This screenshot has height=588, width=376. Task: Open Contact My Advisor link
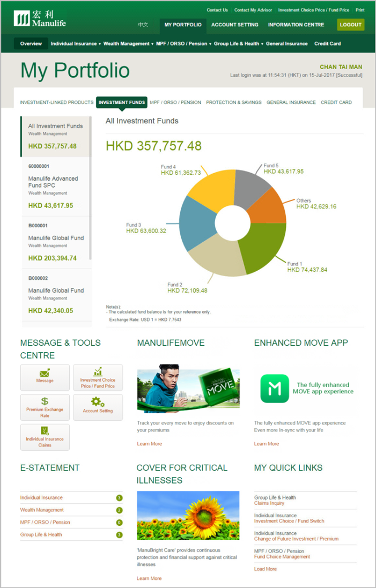click(253, 10)
